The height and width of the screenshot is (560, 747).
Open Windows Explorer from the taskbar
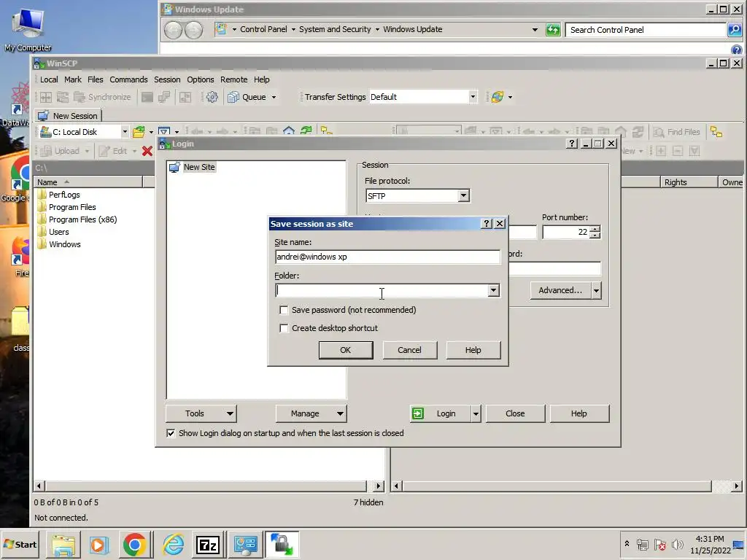[63, 545]
